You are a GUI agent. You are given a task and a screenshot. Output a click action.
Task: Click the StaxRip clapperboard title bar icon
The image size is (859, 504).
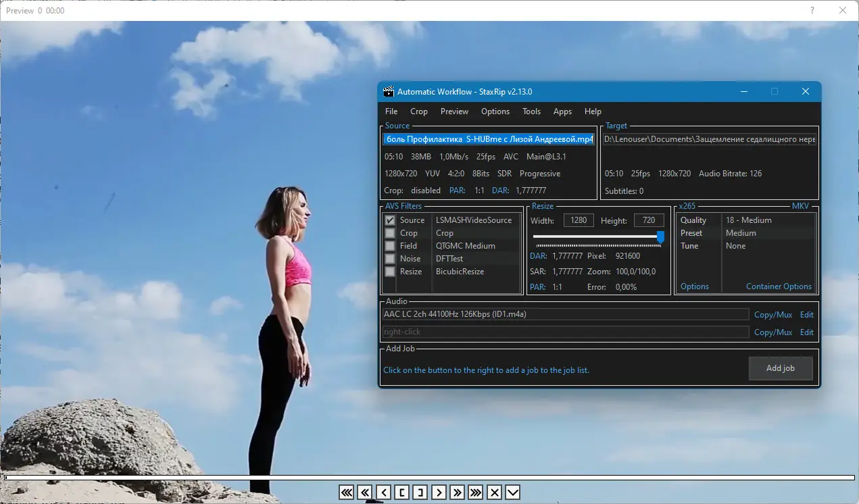click(389, 92)
